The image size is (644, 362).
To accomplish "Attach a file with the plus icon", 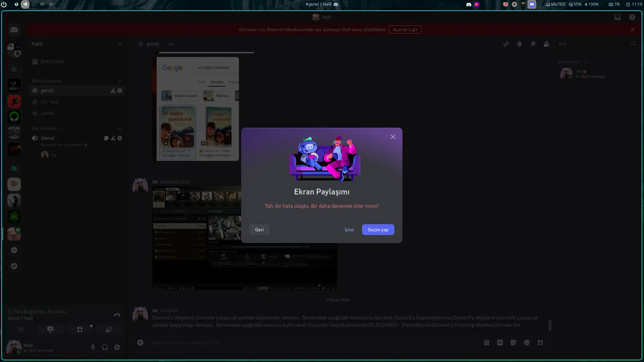I will tap(140, 343).
